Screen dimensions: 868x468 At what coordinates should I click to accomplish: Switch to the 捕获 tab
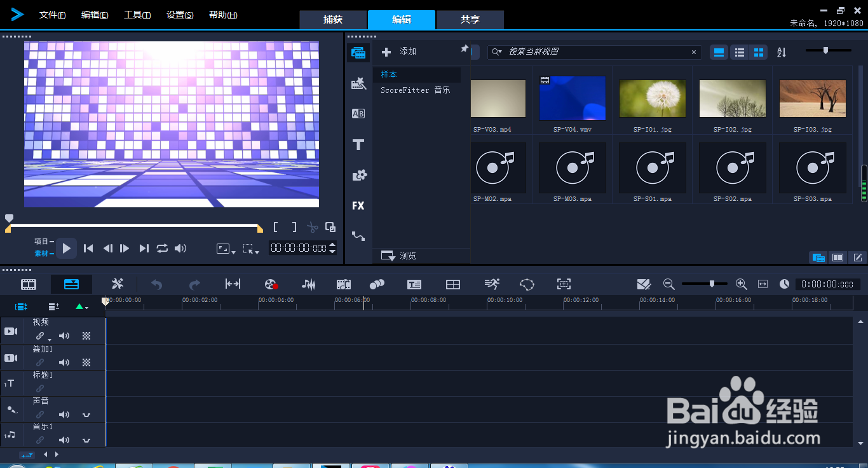(x=333, y=20)
